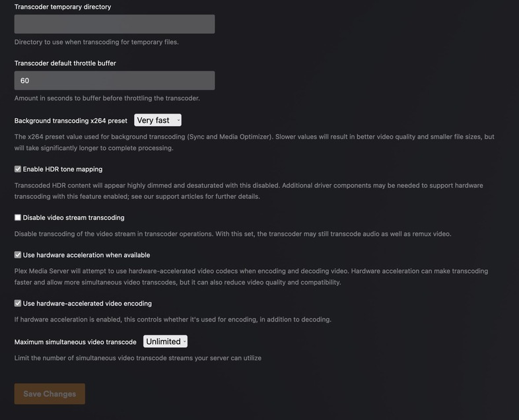
Task: Click the 'Transcoder temporary directory' heading label
Action: click(x=63, y=7)
